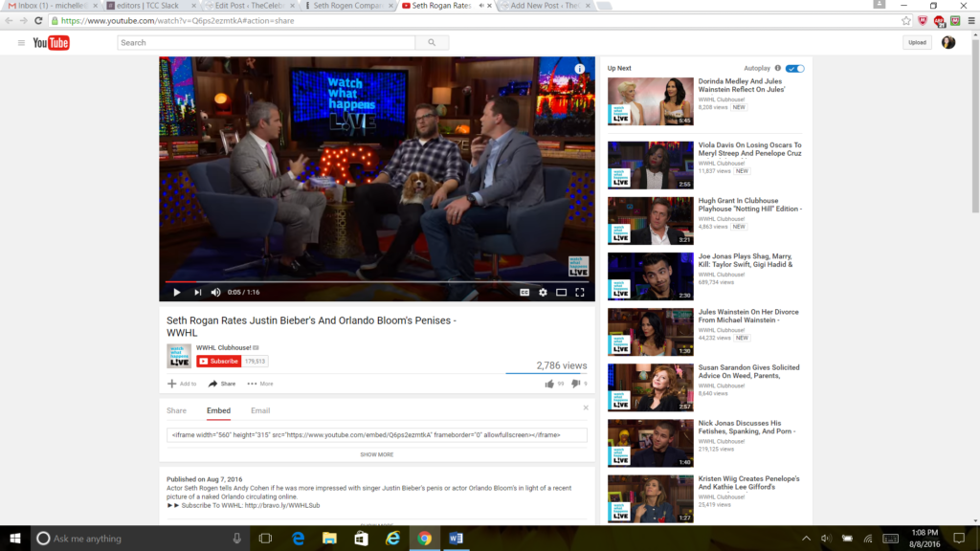Click the Share arrow button
This screenshot has height=551, width=980.
click(222, 384)
